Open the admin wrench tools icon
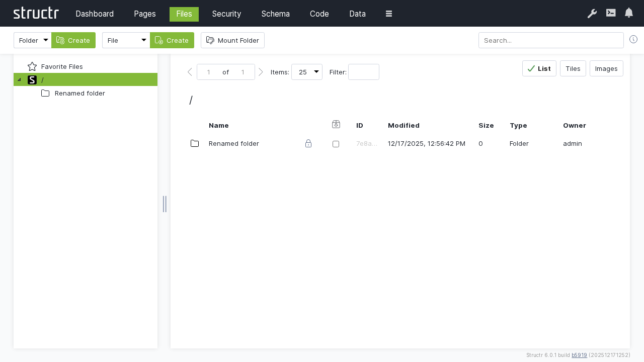644x362 pixels. (592, 14)
